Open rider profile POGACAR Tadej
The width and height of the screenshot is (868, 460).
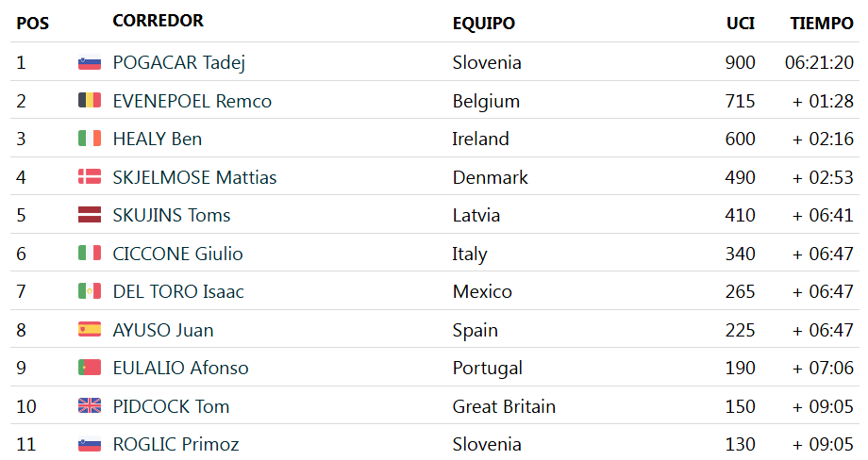pyautogui.click(x=178, y=63)
